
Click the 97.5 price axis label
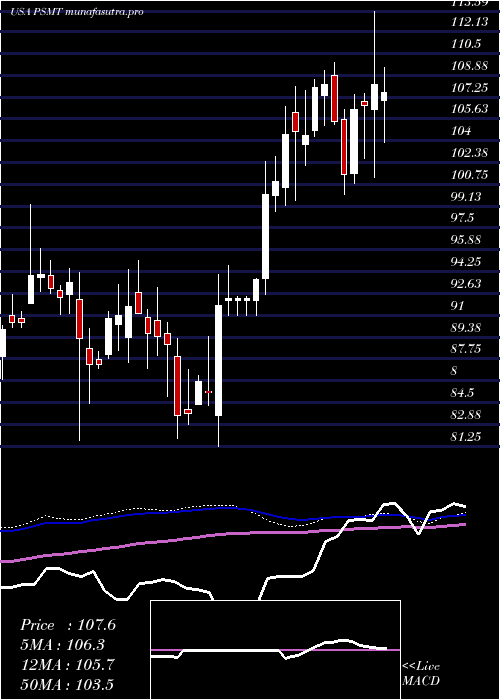point(463,218)
